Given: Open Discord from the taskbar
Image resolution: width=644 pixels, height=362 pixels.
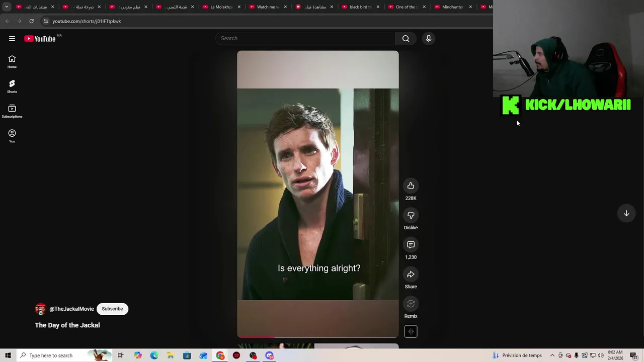Looking at the screenshot, I should pyautogui.click(x=269, y=355).
